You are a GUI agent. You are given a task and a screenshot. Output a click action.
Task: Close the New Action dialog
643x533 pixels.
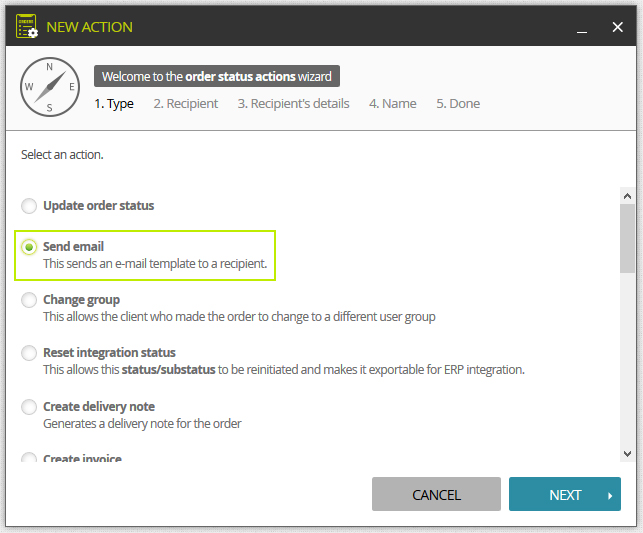click(617, 27)
